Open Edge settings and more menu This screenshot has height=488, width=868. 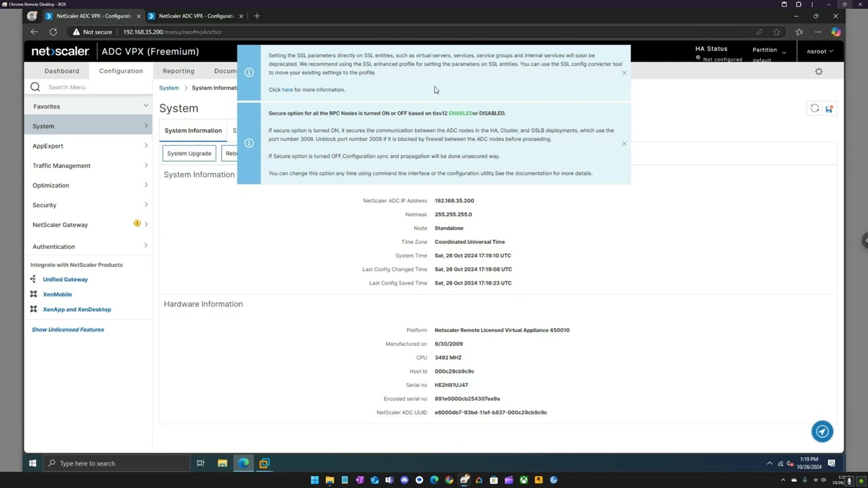818,32
